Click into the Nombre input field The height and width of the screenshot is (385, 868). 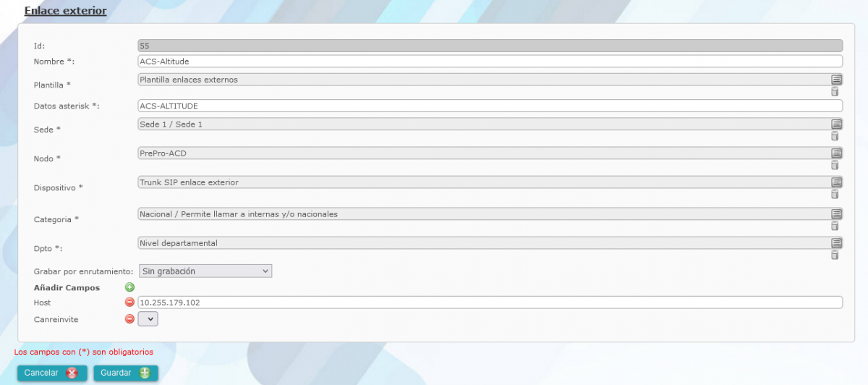tap(490, 62)
